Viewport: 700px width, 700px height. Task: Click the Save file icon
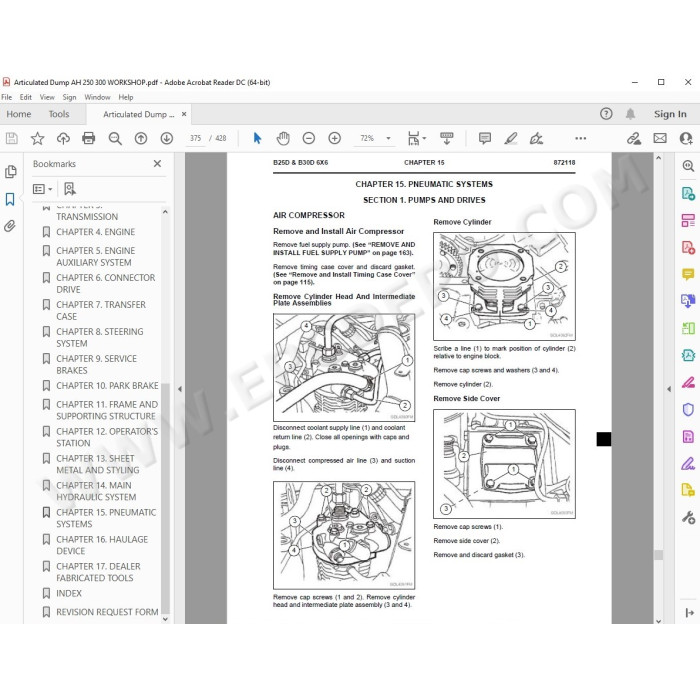point(12,138)
